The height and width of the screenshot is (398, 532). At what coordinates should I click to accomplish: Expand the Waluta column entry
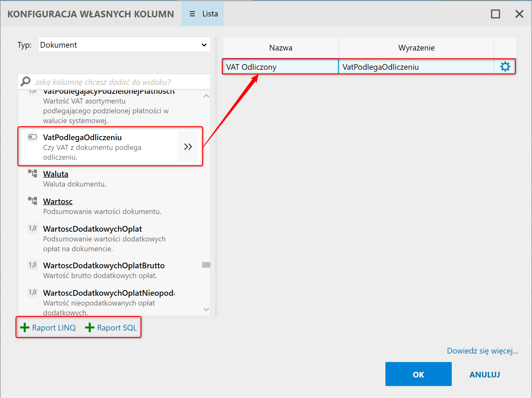(56, 174)
